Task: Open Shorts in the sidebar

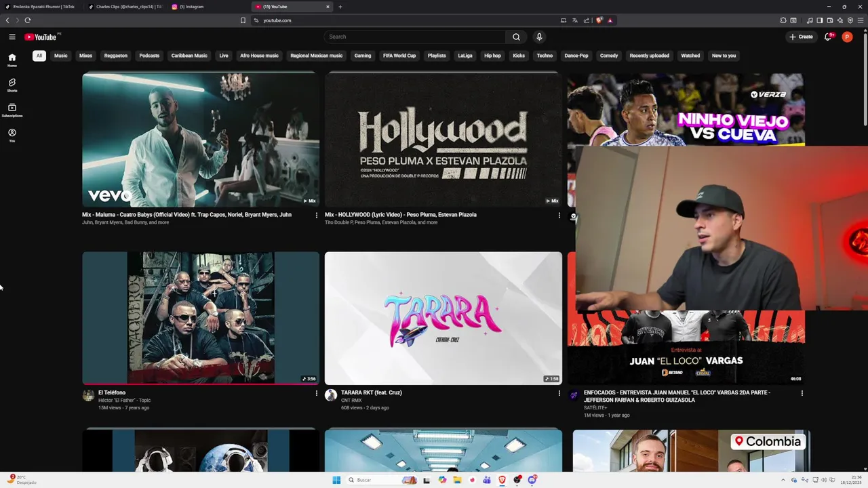Action: click(12, 85)
